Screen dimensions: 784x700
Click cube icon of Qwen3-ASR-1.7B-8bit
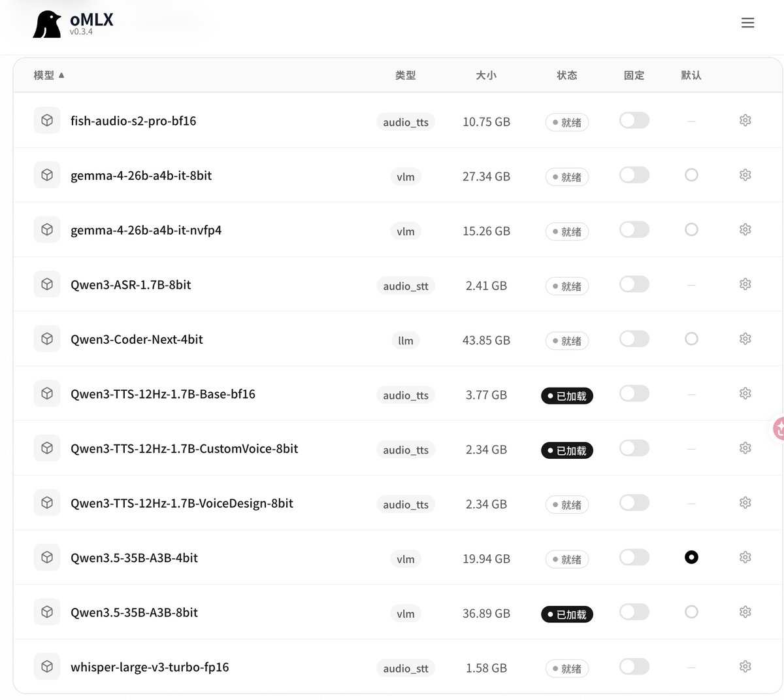tap(47, 284)
